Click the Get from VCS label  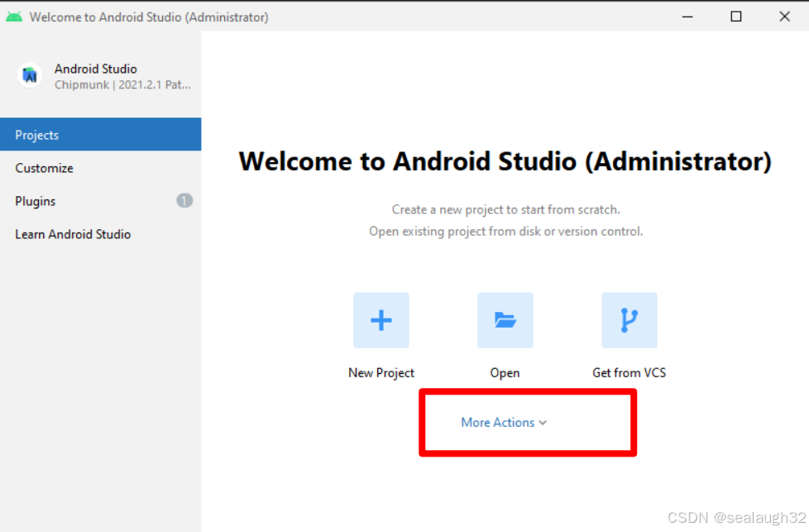point(629,372)
